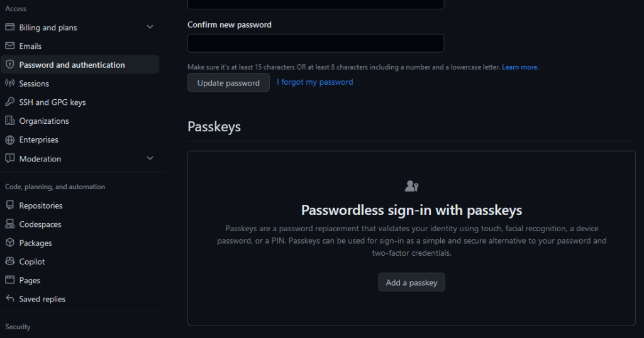The image size is (644, 338).
Task: Click the envelope icon next to Emails
Action: click(x=10, y=46)
